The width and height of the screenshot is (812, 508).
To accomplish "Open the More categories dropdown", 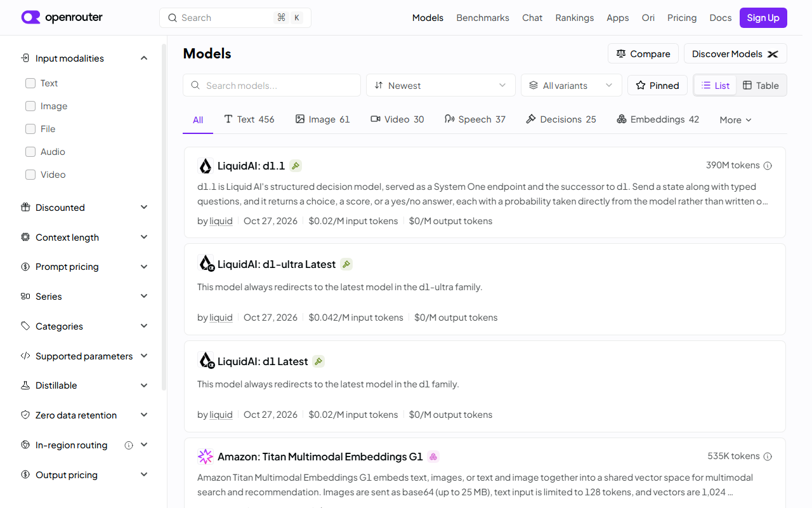I will click(x=735, y=120).
